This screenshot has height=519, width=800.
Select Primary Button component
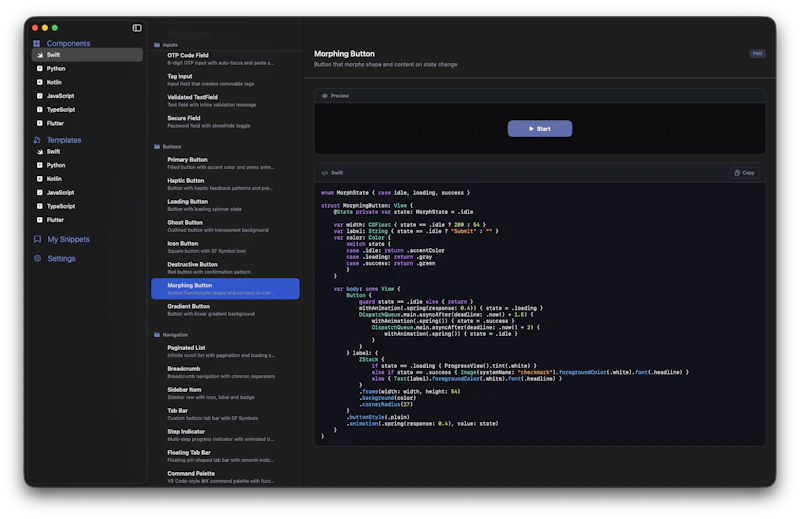point(226,163)
